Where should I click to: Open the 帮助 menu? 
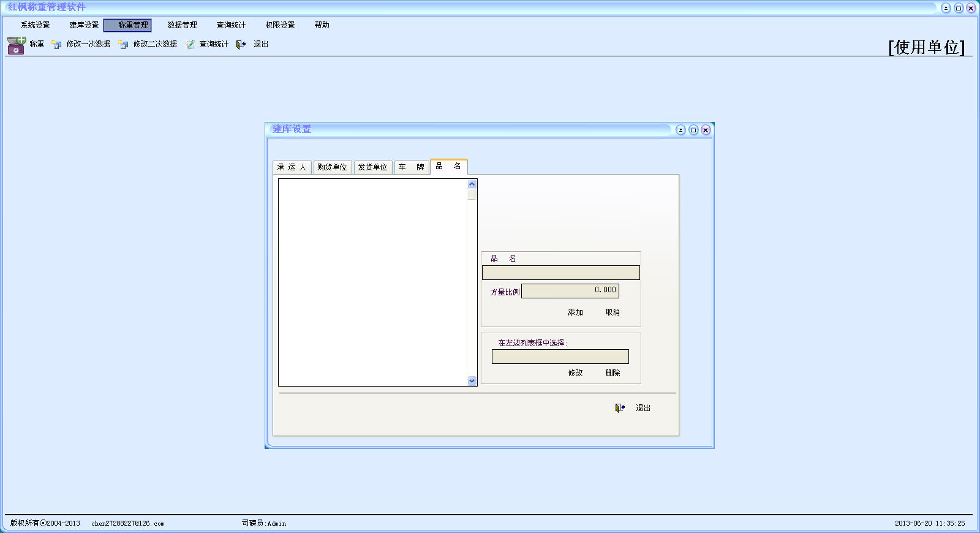(x=322, y=25)
